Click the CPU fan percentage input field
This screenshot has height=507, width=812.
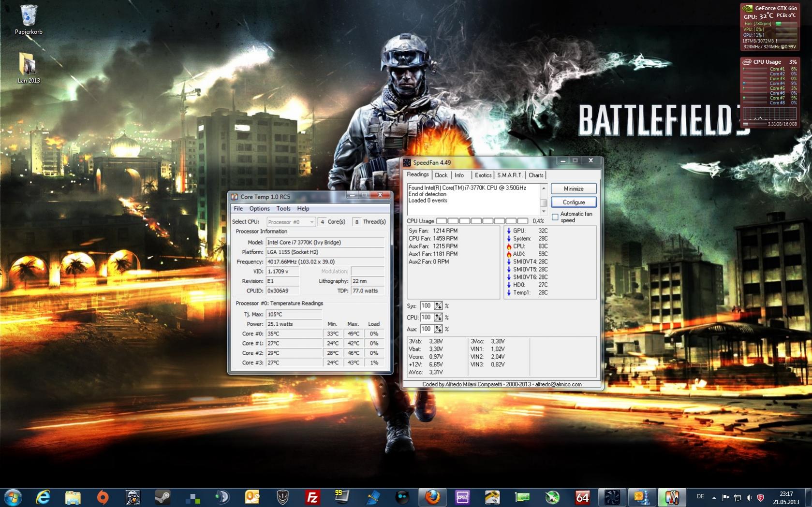pos(427,318)
